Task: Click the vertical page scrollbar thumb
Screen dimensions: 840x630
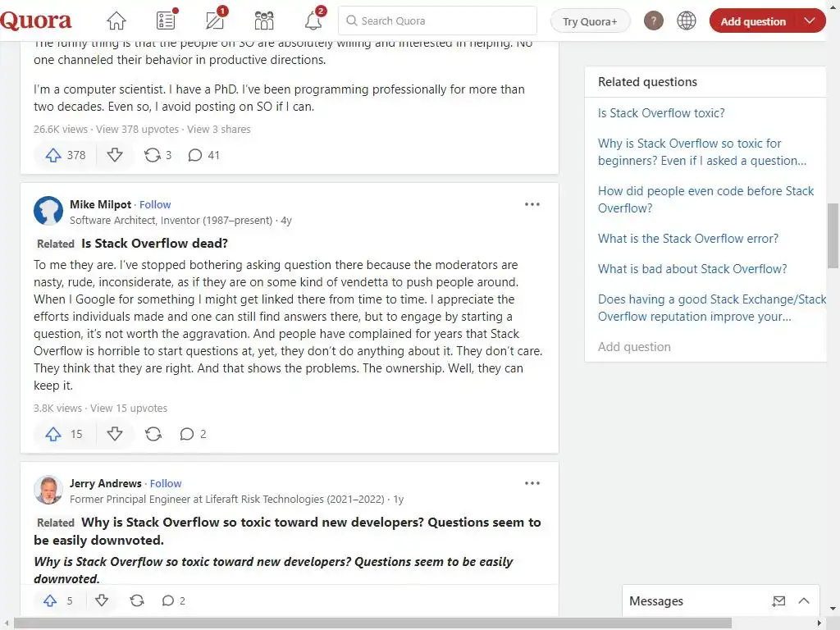Action: click(x=833, y=235)
